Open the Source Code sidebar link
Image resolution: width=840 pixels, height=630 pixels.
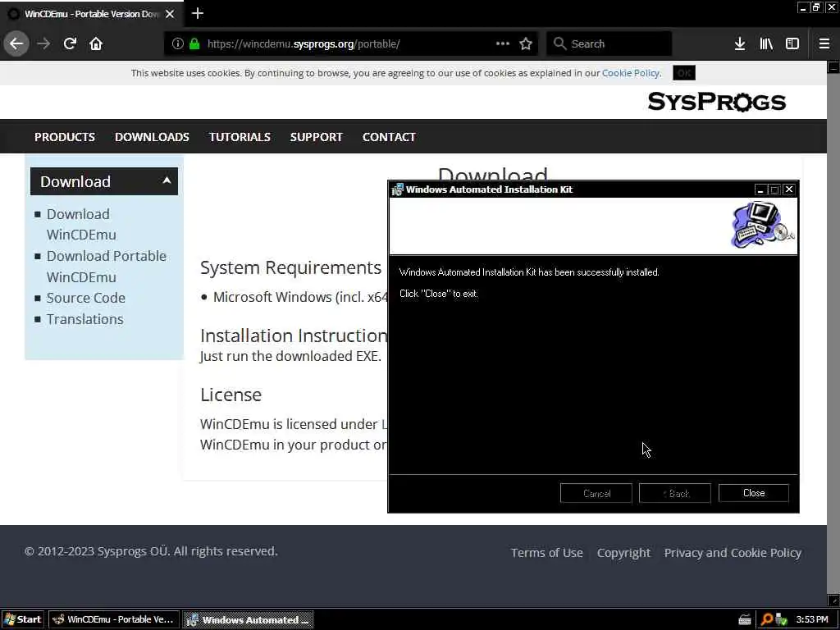[85, 298]
